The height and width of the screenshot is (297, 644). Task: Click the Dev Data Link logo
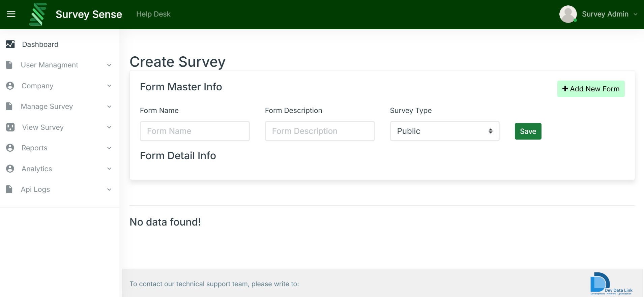pos(611,284)
